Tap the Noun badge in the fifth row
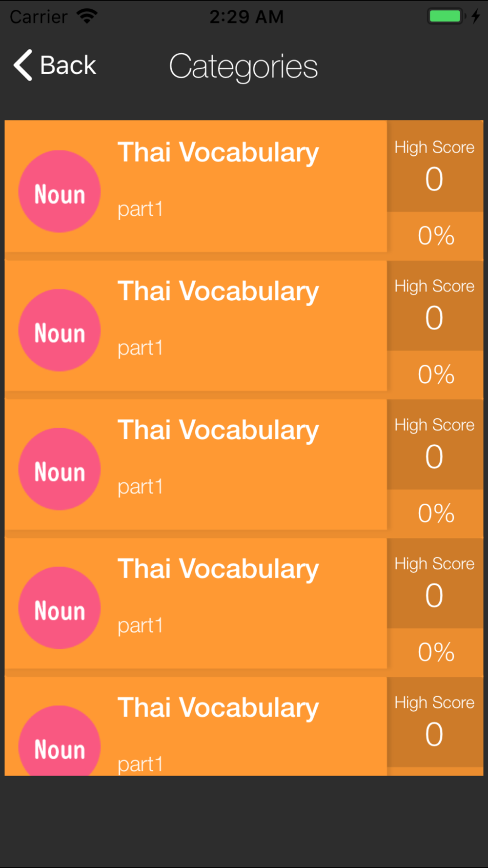 60,741
